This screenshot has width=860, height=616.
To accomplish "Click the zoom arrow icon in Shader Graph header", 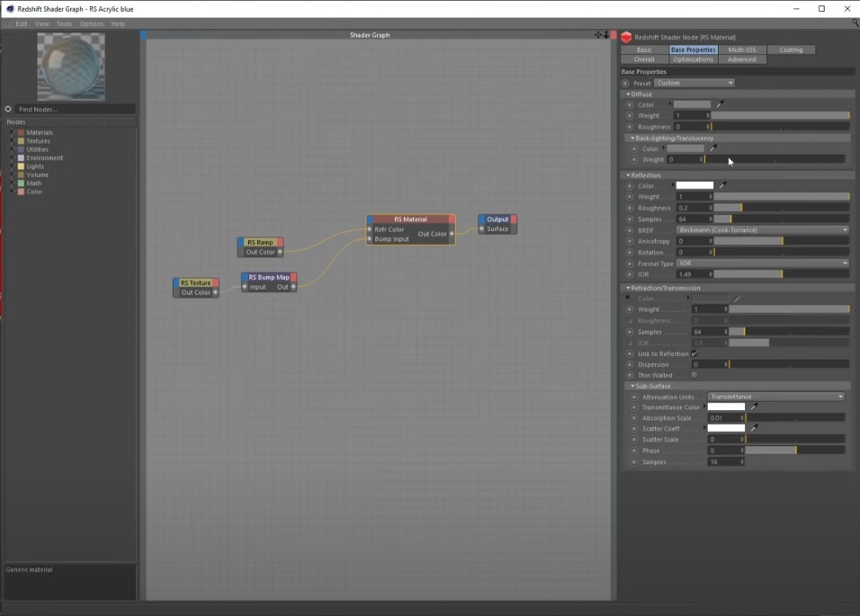I will pos(606,34).
